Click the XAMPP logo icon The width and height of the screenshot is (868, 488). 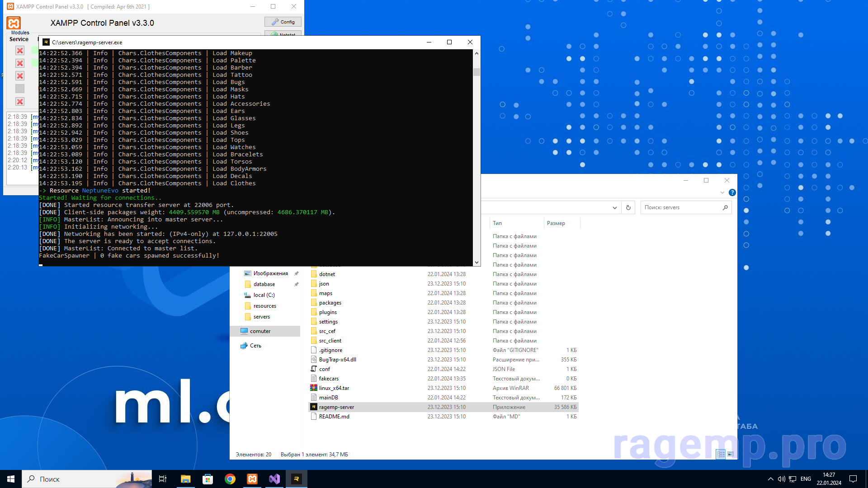point(14,23)
